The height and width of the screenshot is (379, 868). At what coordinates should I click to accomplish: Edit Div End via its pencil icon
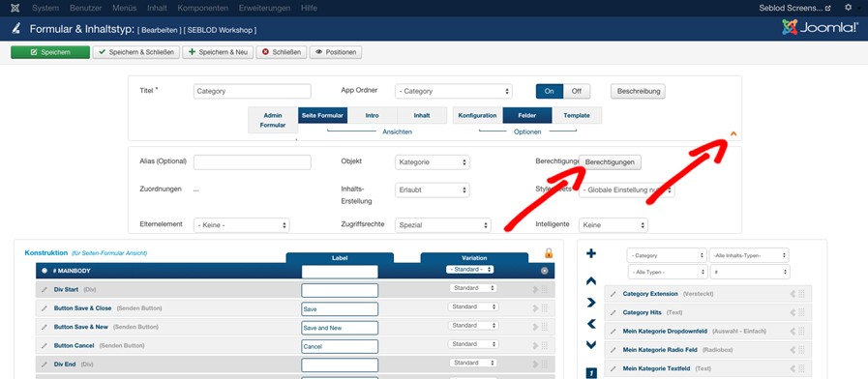45,364
